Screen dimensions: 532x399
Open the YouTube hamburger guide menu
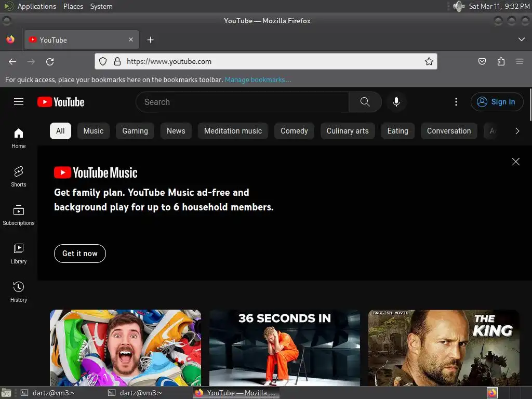19,102
